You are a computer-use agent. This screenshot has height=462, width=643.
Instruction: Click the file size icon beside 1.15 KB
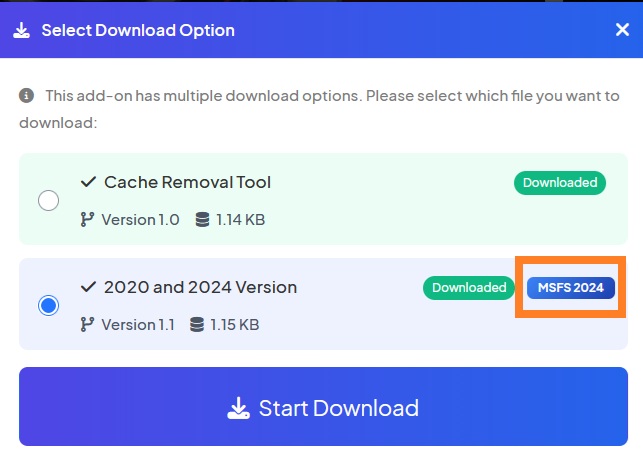pyautogui.click(x=196, y=325)
